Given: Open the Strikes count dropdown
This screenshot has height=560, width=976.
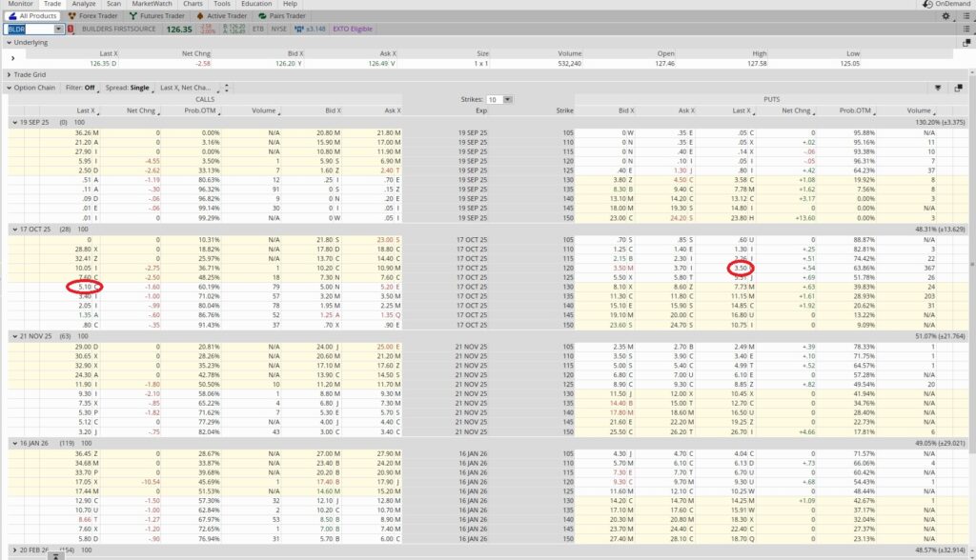Looking at the screenshot, I should [x=508, y=100].
